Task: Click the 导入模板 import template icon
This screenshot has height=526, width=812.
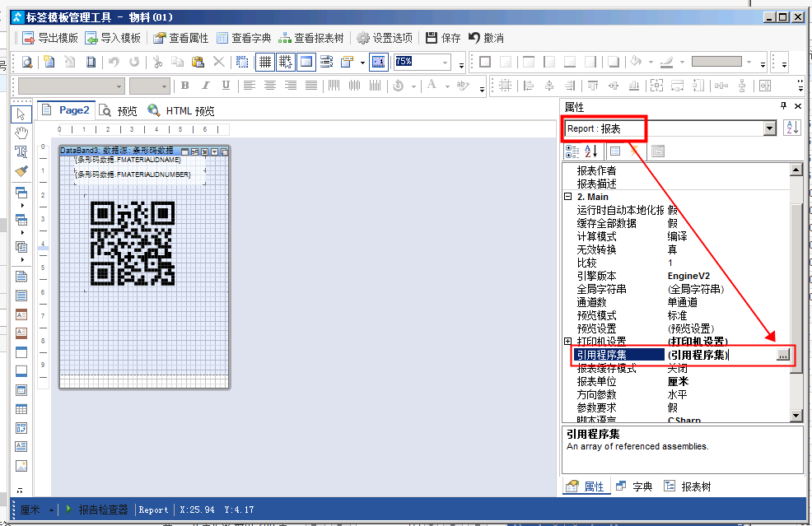Action: coord(91,38)
